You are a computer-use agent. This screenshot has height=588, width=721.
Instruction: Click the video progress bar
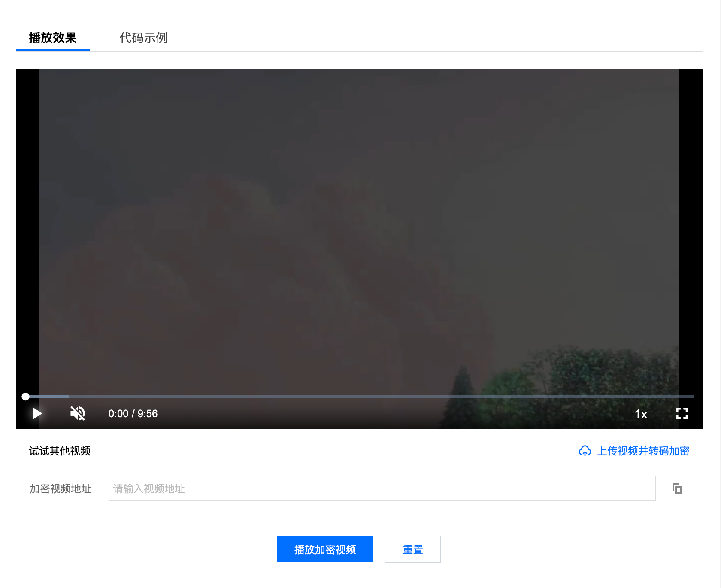click(x=360, y=397)
